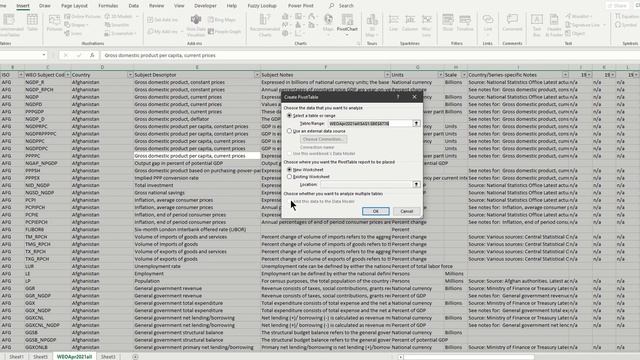The width and height of the screenshot is (640, 360).
Task: Open filter dropdown for ISO column
Action: (x=20, y=75)
